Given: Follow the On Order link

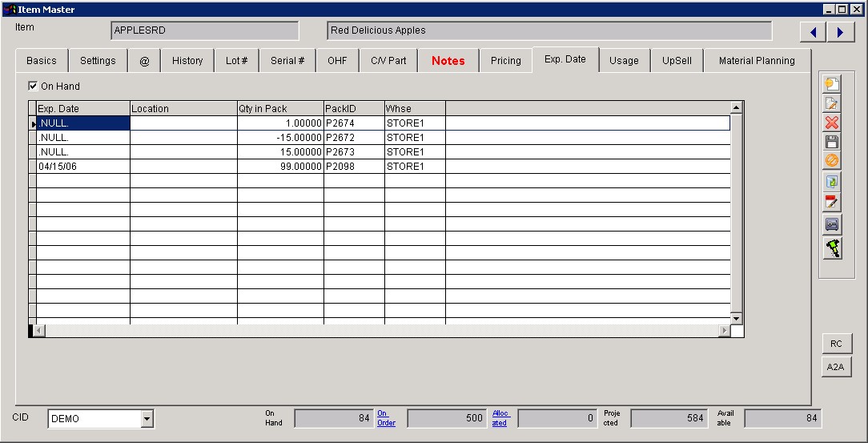Looking at the screenshot, I should click(386, 418).
